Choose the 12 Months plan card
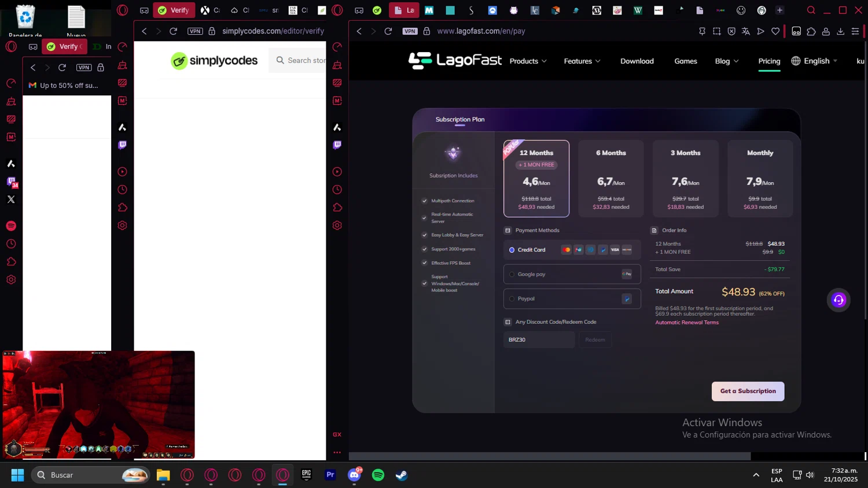The height and width of the screenshot is (488, 868). (536, 179)
